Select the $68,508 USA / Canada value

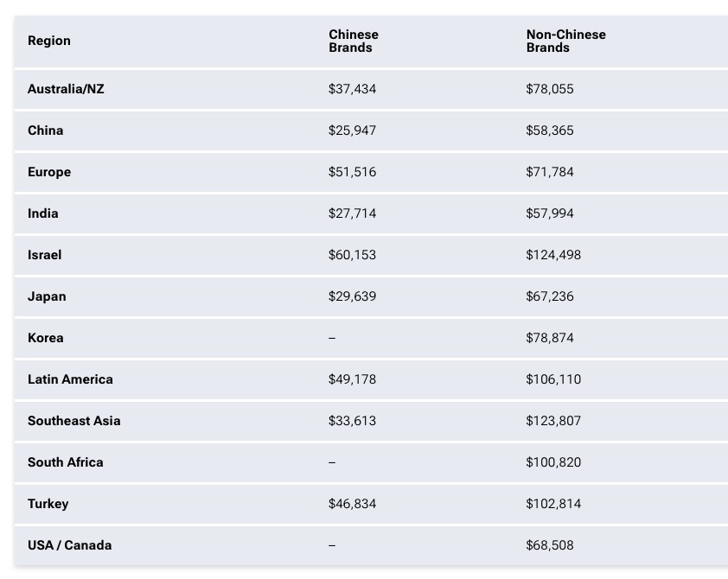pos(550,545)
